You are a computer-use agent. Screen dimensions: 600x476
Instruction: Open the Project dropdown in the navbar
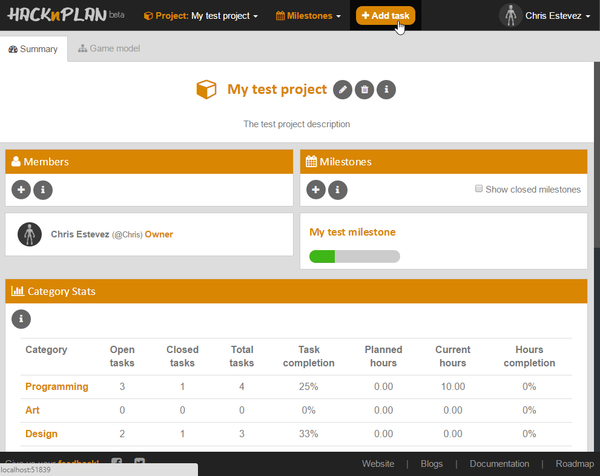coord(201,16)
